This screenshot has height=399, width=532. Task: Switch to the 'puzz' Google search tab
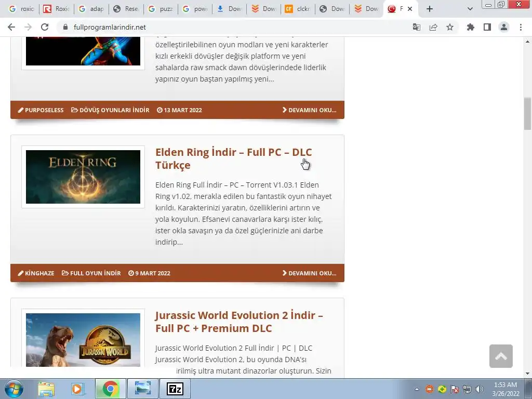[161, 9]
